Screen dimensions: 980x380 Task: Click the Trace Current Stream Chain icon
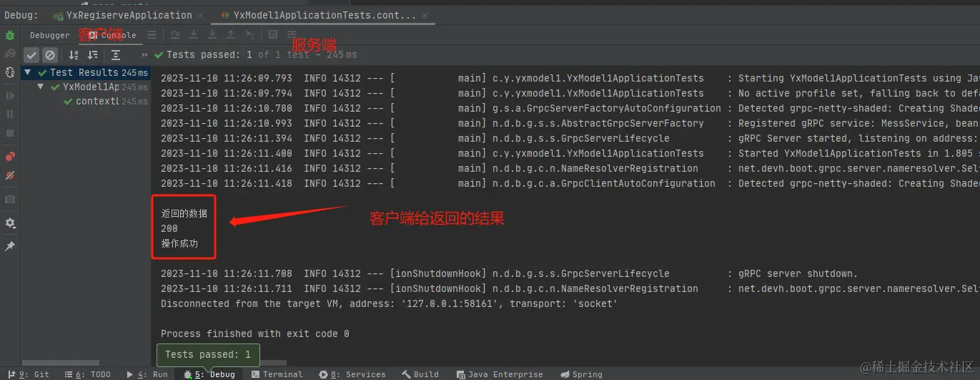point(292,34)
